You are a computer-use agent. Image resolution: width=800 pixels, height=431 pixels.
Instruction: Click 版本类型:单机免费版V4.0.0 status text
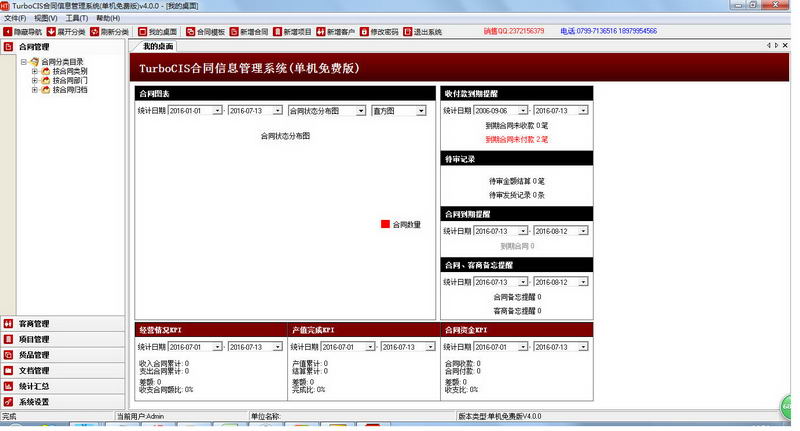pos(499,416)
